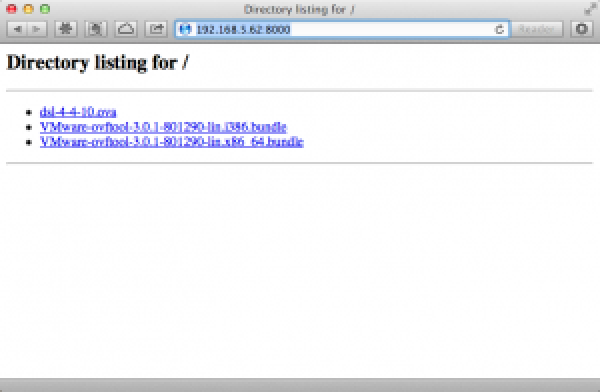Go back with the Back arrow button

[x=17, y=29]
